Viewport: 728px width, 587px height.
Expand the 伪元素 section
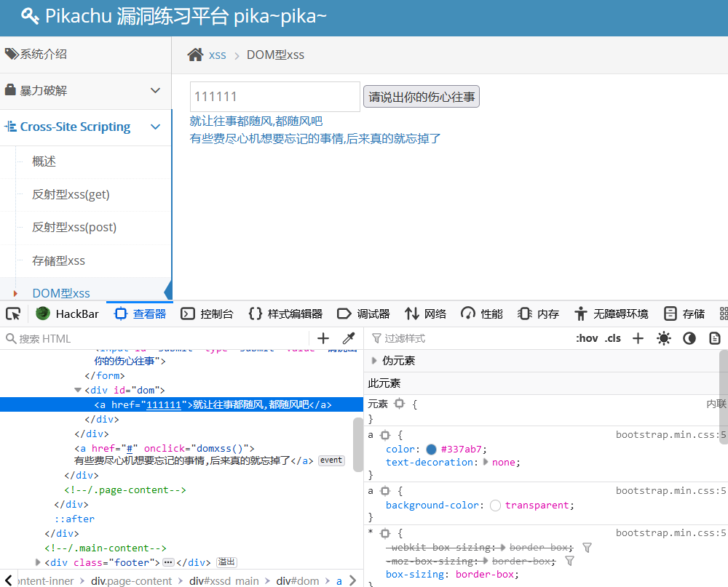(x=374, y=361)
